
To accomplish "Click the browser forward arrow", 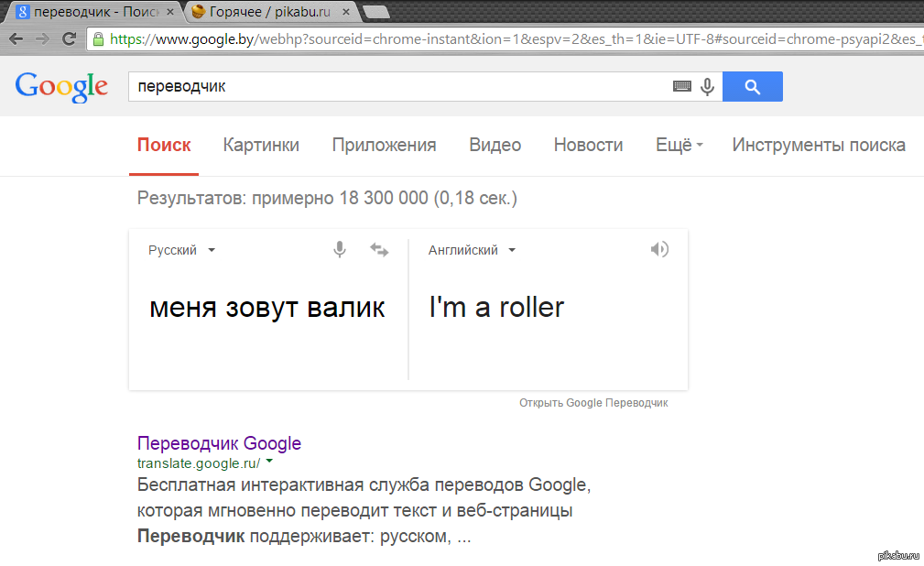I will point(42,38).
